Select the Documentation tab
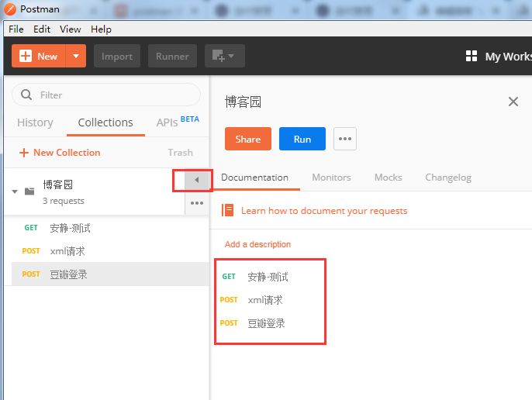Screen dimensions: 532x400 255,178
